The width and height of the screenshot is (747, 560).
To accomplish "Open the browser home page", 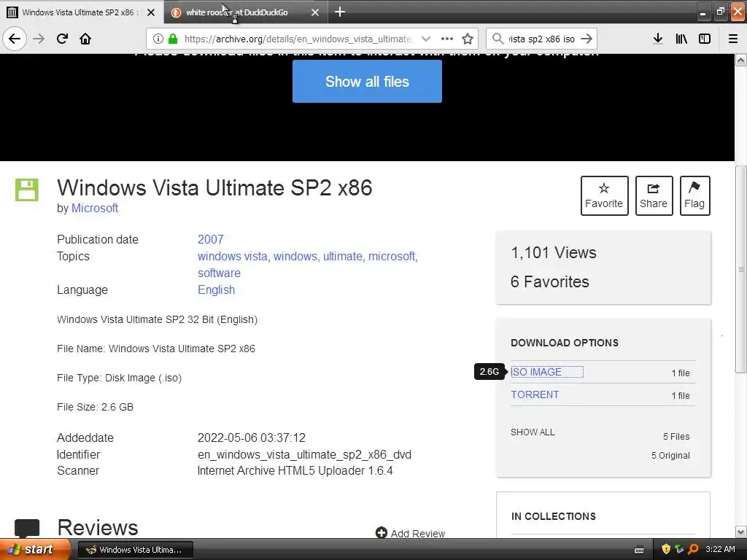I will click(85, 39).
